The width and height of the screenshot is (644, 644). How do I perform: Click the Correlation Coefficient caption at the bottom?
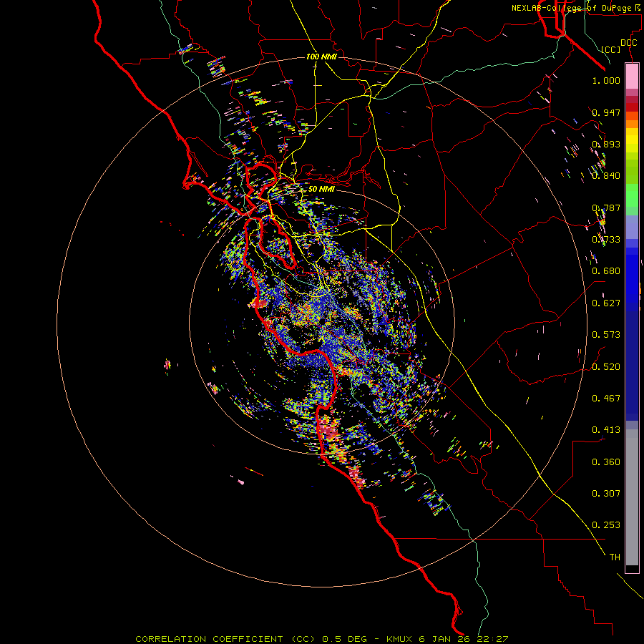coord(321,639)
